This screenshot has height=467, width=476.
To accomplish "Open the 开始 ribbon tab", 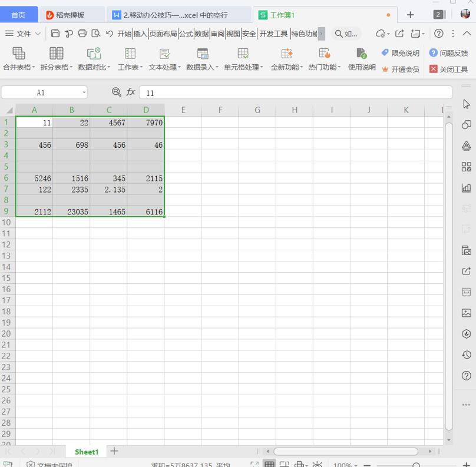I will coord(124,34).
